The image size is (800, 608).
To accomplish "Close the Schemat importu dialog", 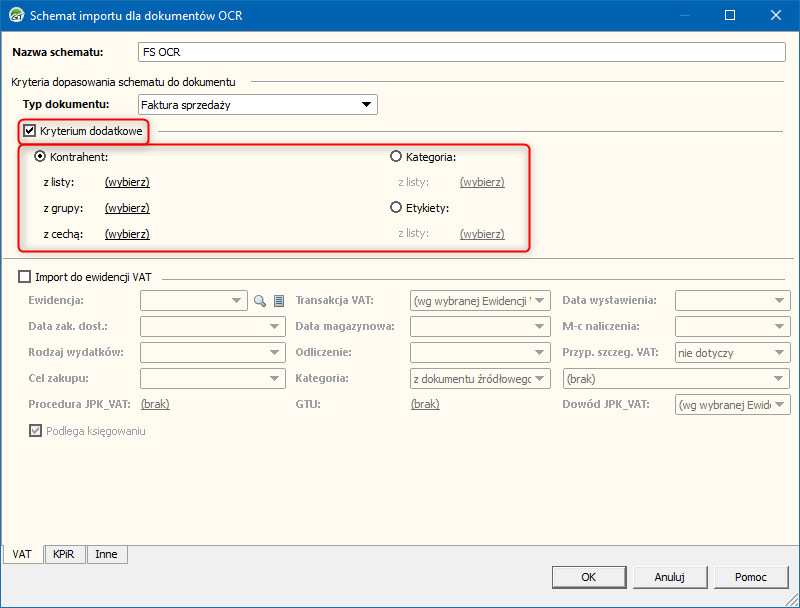I will 776,15.
